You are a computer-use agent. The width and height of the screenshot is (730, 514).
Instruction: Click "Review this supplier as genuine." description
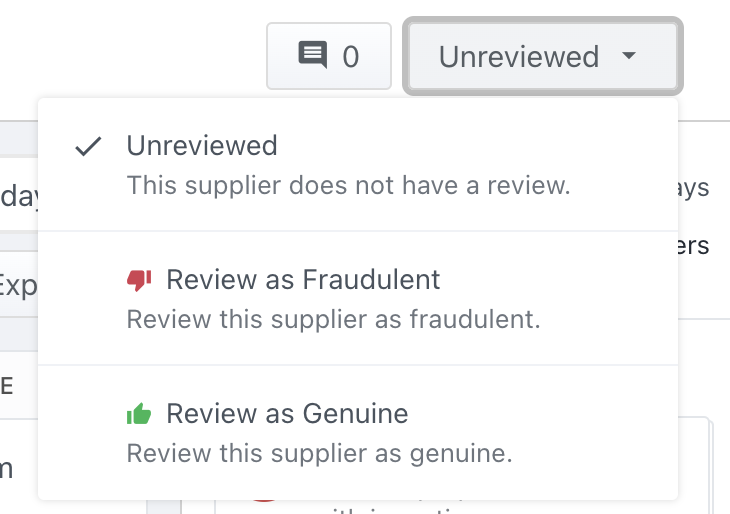pyautogui.click(x=319, y=453)
